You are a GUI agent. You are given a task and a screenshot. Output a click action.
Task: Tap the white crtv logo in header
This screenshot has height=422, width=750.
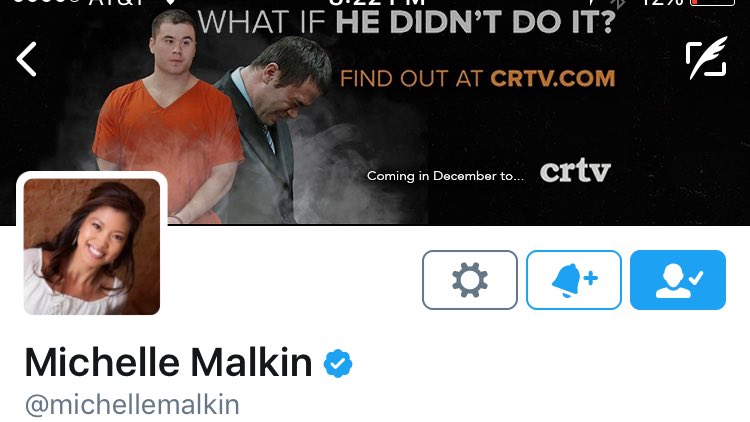click(x=575, y=171)
